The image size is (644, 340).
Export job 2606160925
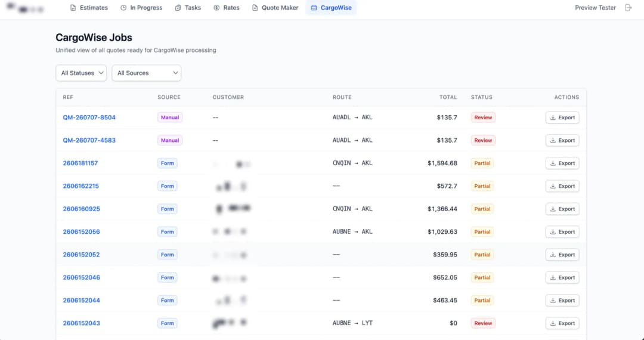(562, 209)
